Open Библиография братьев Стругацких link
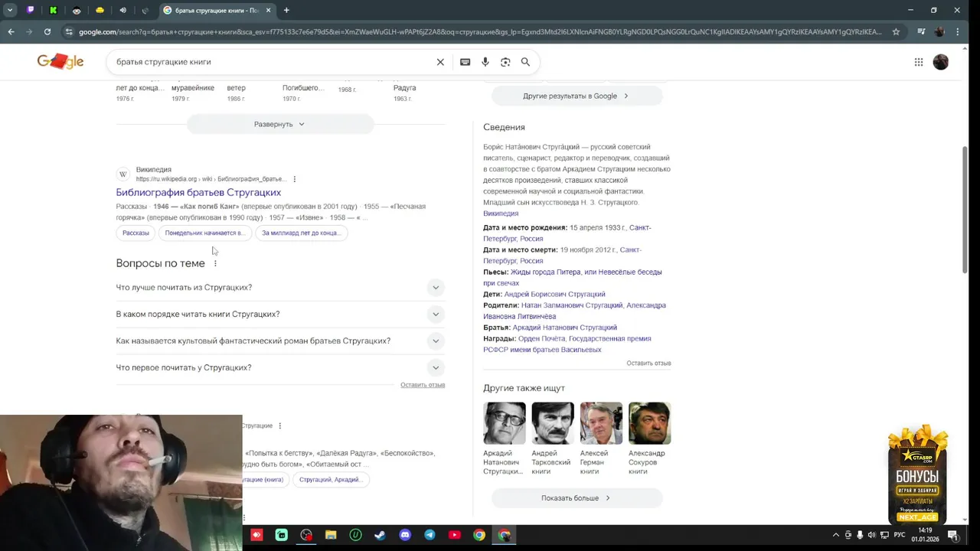The width and height of the screenshot is (980, 551). point(198,192)
